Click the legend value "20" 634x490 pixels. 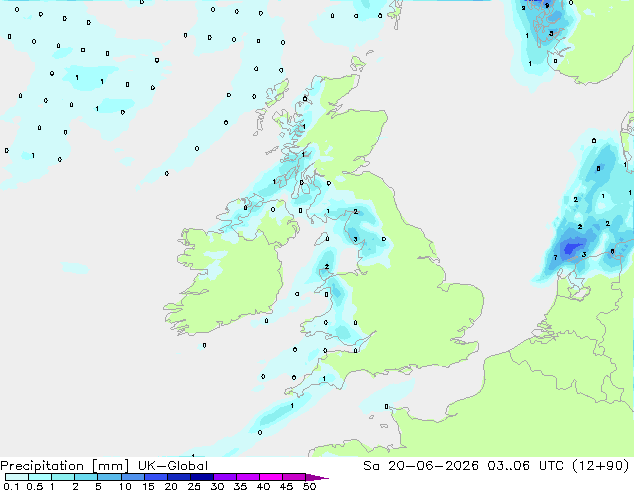pos(171,486)
